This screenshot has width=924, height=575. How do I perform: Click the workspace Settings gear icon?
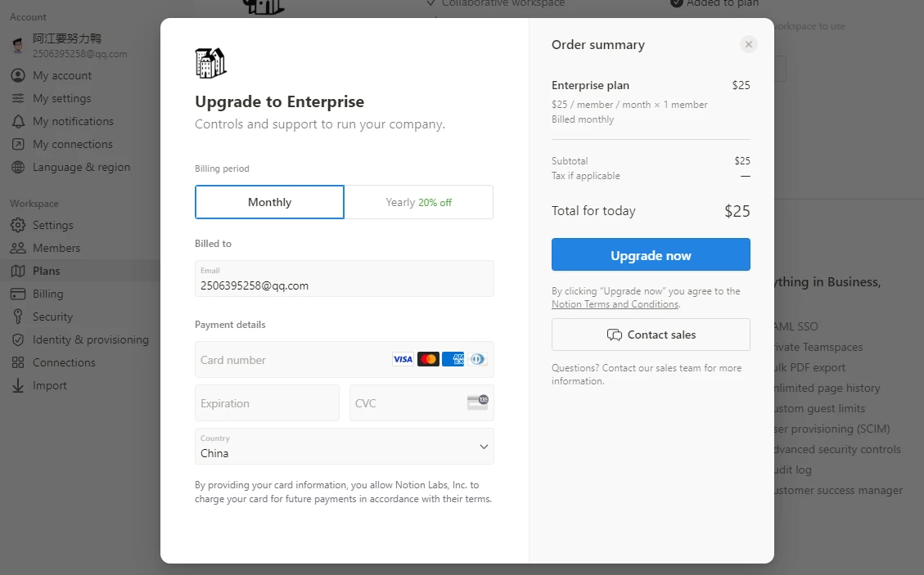(18, 225)
